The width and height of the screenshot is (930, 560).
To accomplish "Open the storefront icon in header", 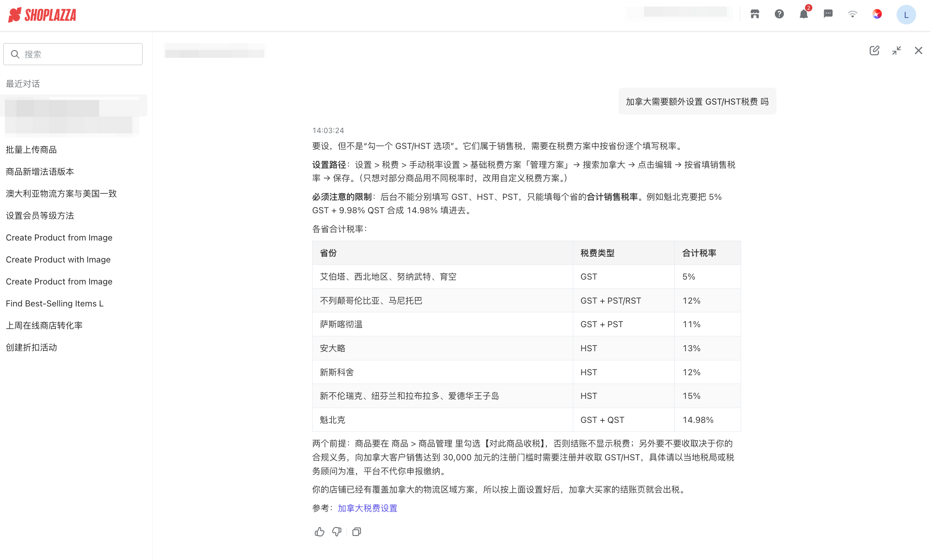I will pyautogui.click(x=755, y=14).
